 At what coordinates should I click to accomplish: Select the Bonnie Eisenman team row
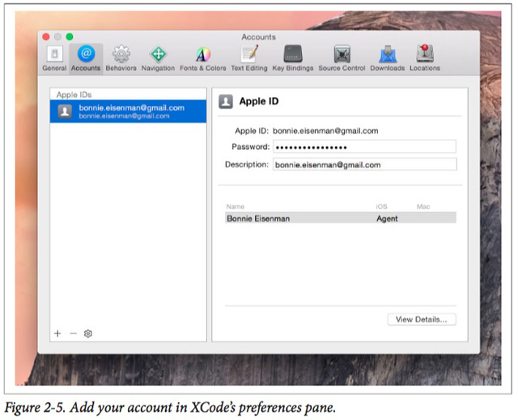click(340, 218)
